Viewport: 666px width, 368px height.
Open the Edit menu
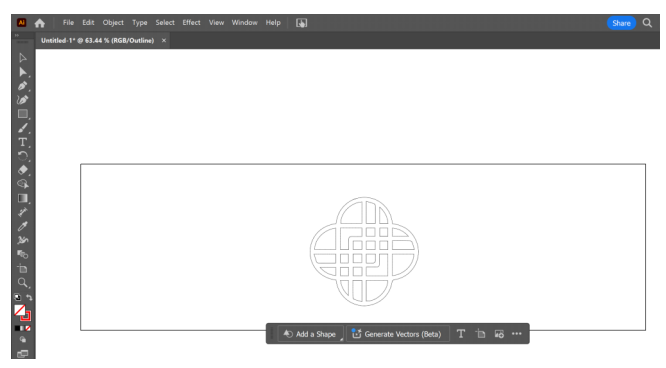88,23
